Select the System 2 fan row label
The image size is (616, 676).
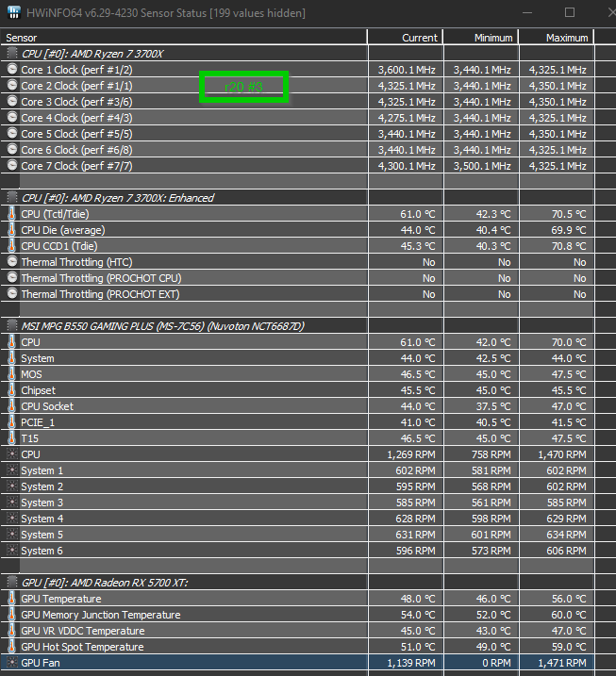(x=42, y=486)
